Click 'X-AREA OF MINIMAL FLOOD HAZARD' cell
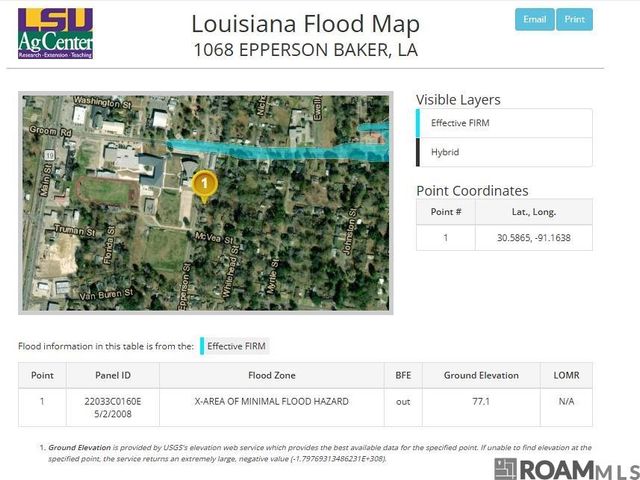The width and height of the screenshot is (640, 480). tap(271, 402)
